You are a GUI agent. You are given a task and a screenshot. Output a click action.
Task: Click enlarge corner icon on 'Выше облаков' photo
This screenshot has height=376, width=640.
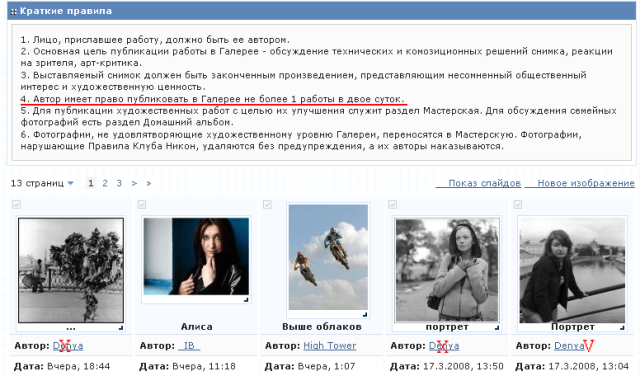(x=365, y=314)
